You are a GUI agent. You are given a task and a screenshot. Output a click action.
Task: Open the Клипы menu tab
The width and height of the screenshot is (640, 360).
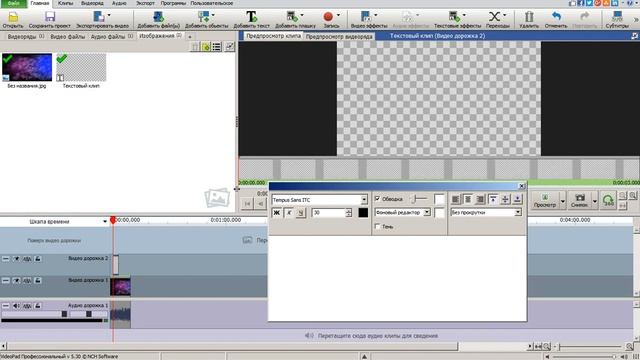(x=65, y=3)
